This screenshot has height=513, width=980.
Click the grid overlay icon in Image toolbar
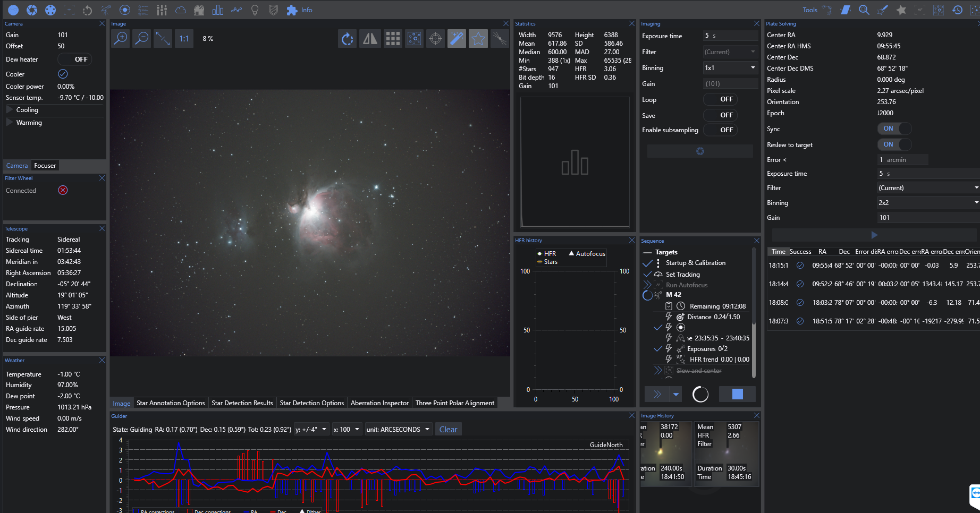pos(393,39)
